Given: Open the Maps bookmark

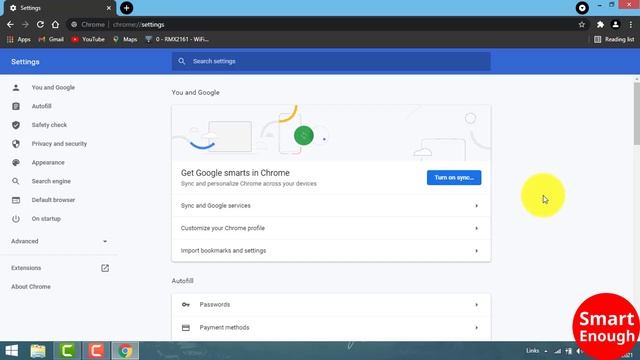Looking at the screenshot, I should point(125,39).
